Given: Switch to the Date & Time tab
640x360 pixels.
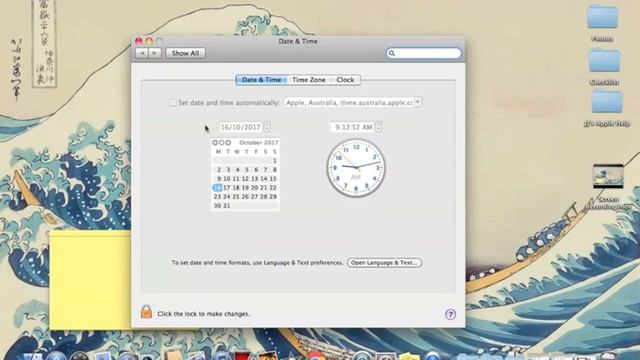Looking at the screenshot, I should (x=261, y=80).
